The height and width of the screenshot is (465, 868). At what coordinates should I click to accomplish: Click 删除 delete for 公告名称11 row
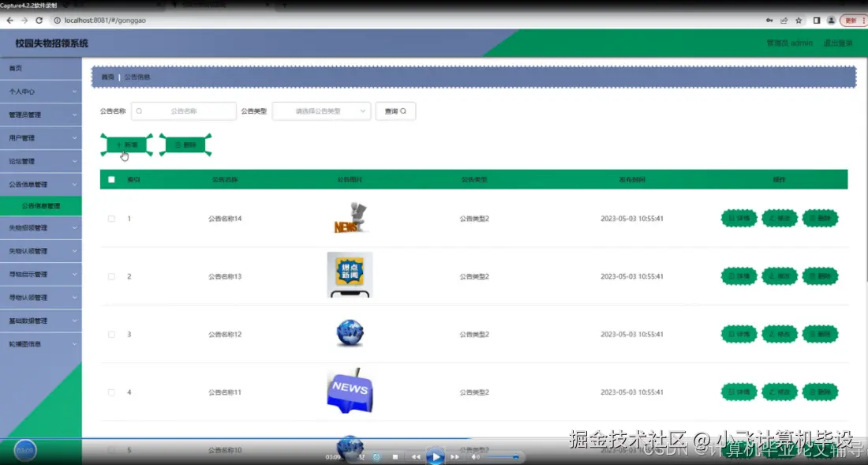[x=821, y=392]
